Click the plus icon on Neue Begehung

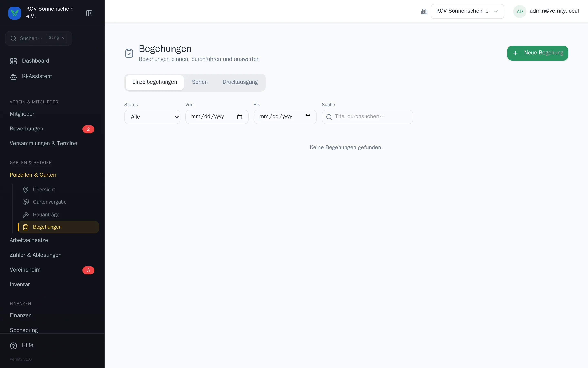point(515,53)
